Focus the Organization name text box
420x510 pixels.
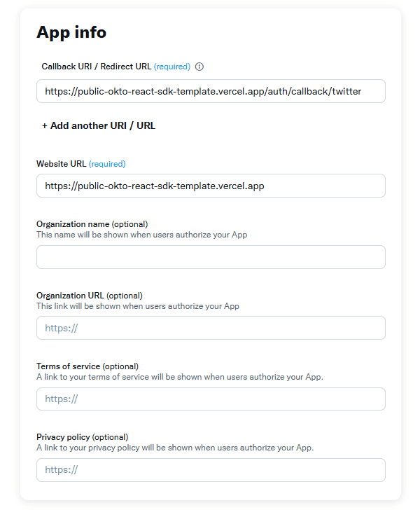[210, 257]
